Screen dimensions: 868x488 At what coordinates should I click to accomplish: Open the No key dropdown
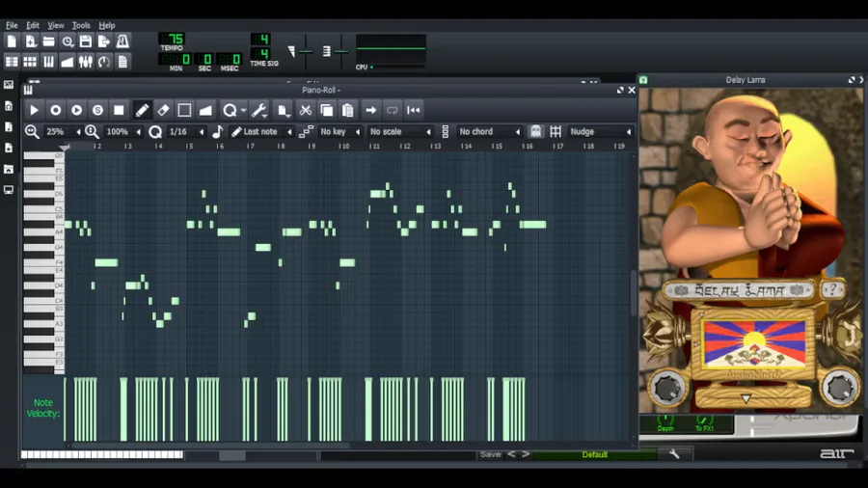339,132
